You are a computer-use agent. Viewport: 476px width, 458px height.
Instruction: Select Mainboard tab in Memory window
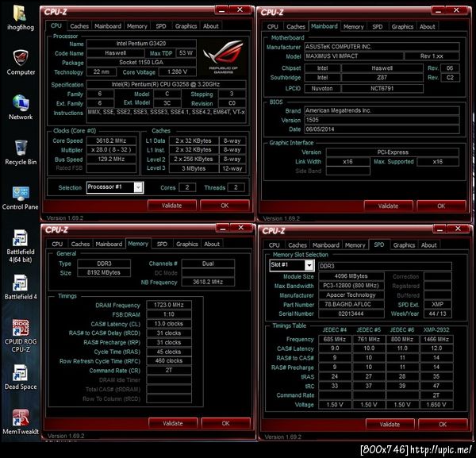(x=109, y=244)
